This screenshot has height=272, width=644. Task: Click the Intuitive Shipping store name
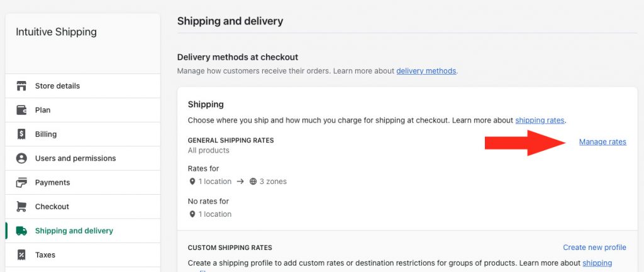(56, 32)
